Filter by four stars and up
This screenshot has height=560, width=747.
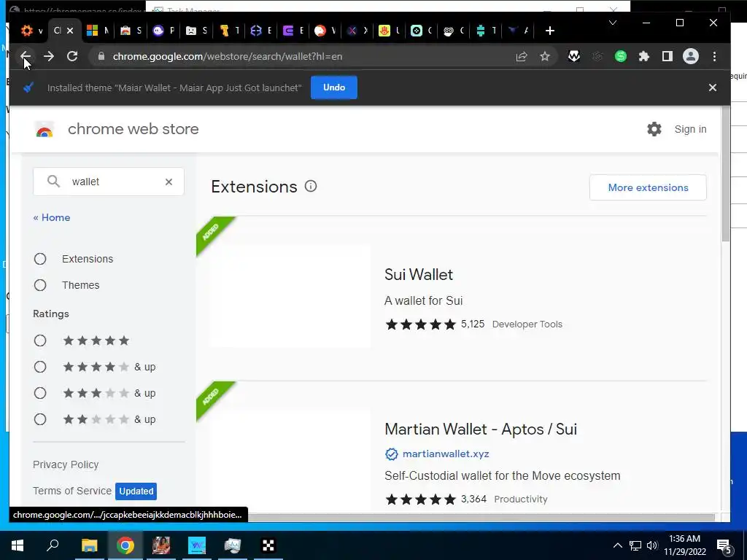(40, 367)
